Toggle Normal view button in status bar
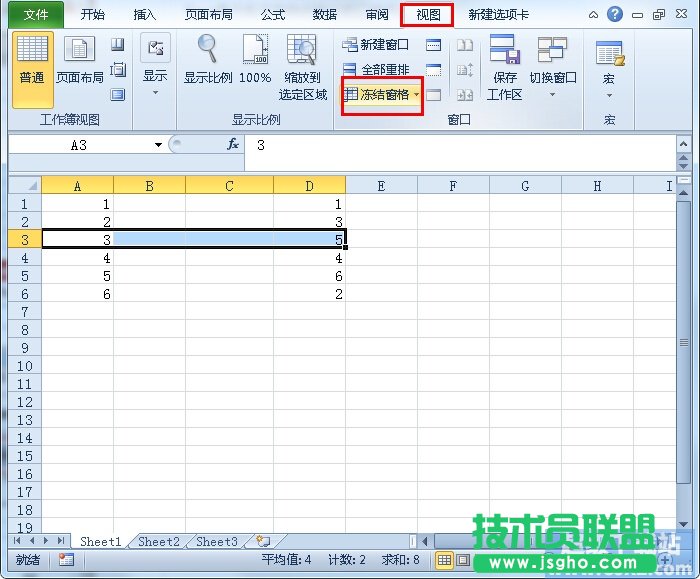700x579 pixels. pyautogui.click(x=444, y=560)
